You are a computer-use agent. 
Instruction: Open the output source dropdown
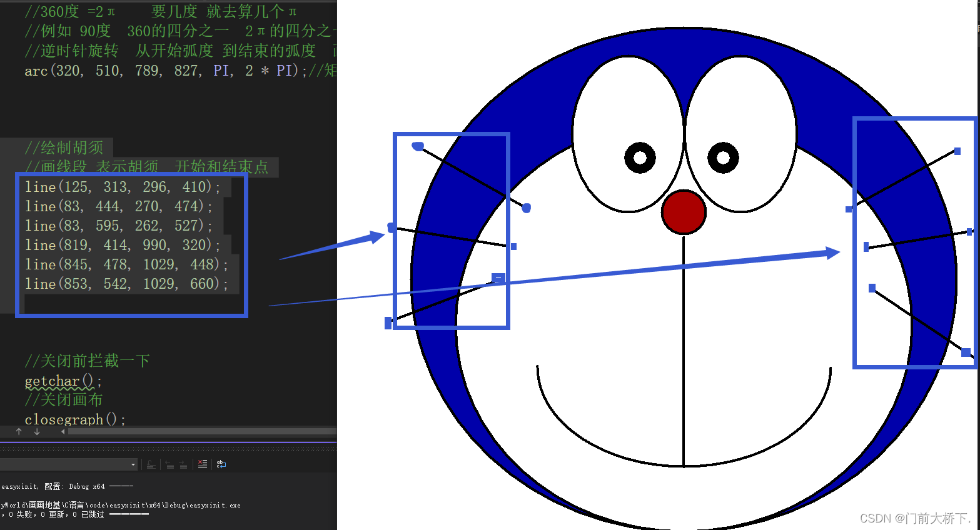133,464
